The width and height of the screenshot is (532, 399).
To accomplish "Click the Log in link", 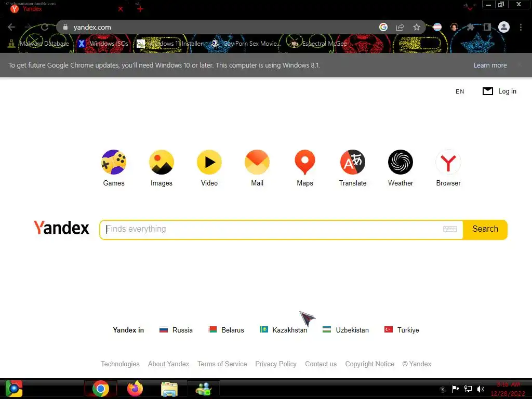I will point(507,91).
